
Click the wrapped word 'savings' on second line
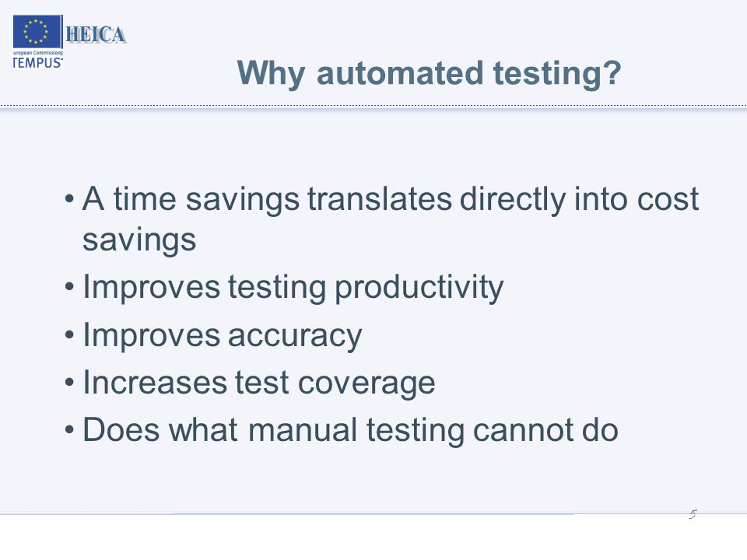(x=139, y=241)
